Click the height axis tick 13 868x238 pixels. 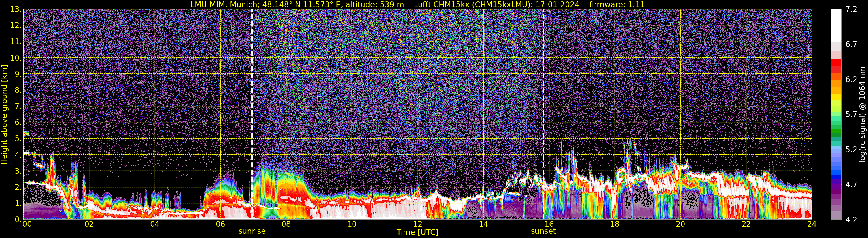(x=16, y=10)
